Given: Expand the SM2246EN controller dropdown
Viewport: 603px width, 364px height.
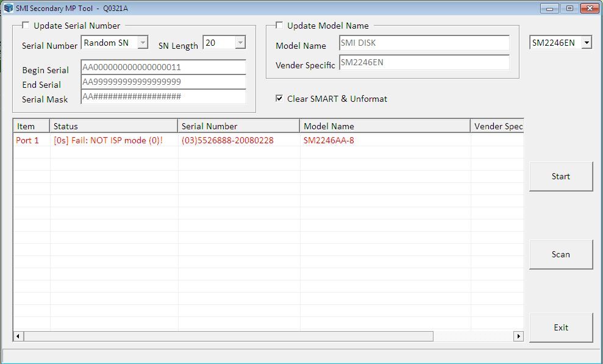Looking at the screenshot, I should pyautogui.click(x=587, y=43).
